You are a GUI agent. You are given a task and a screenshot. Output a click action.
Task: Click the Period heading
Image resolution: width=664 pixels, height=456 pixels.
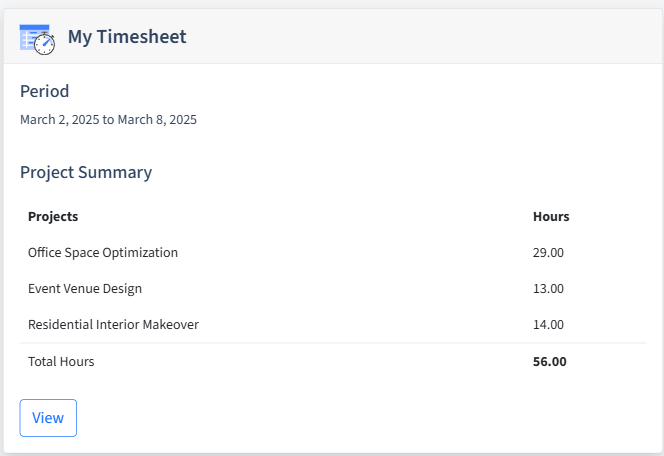(44, 91)
